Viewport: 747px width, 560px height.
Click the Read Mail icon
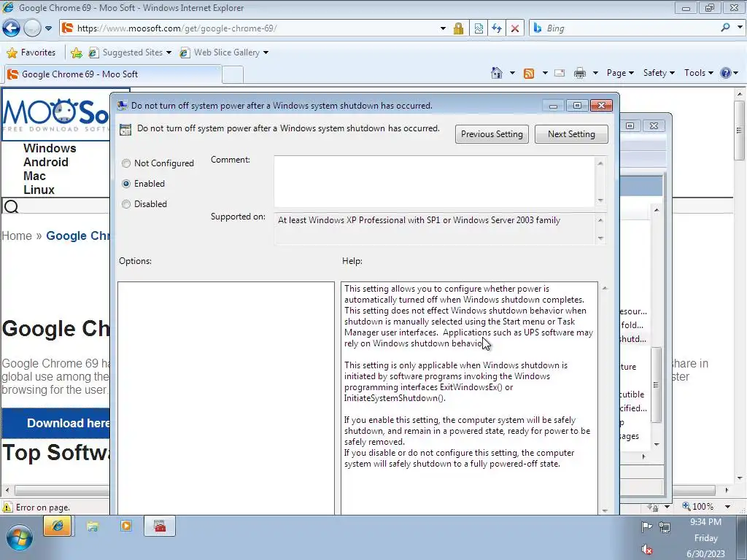point(560,73)
